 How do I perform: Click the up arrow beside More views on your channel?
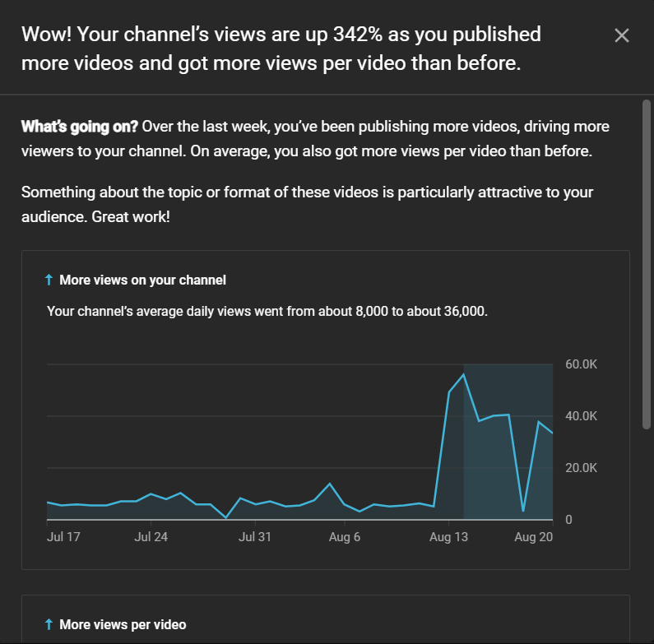click(49, 280)
